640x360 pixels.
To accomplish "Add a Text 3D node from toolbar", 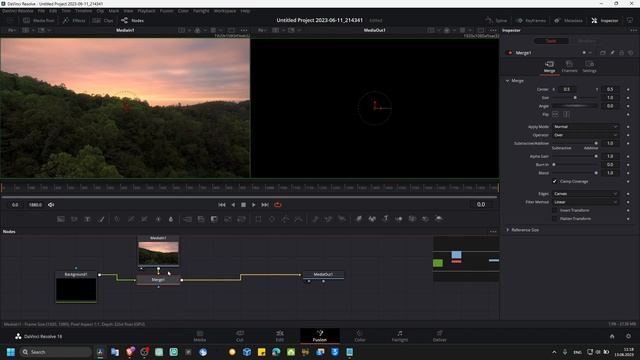I will point(385,219).
